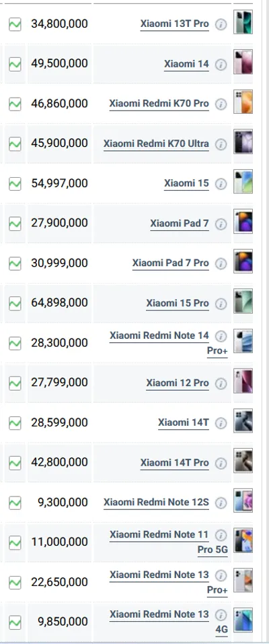View chart icon for the 9,850,000 row

(15, 622)
